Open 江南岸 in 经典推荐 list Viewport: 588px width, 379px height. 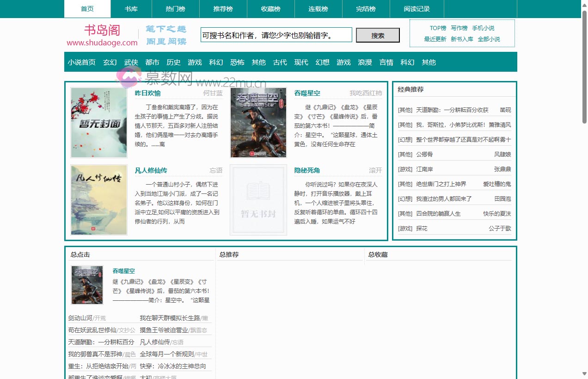click(x=424, y=169)
